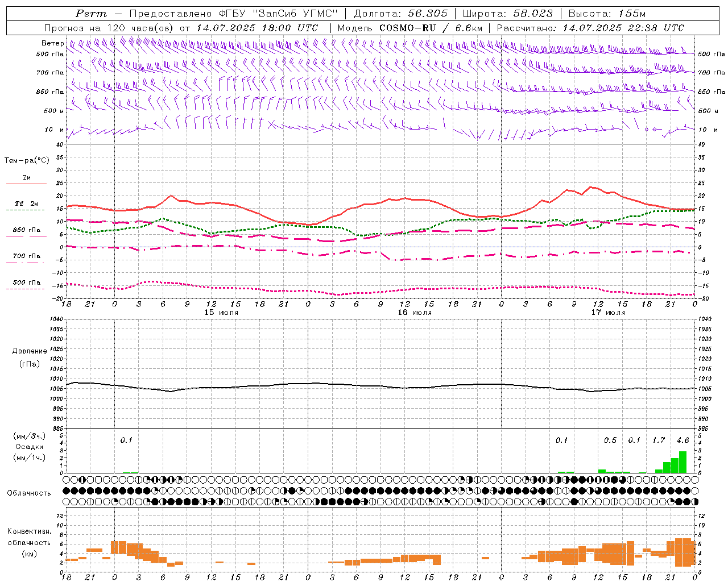Viewport: 728px width, 582px height.
Task: Click the "Осадки" precipitation label
Action: (x=30, y=447)
